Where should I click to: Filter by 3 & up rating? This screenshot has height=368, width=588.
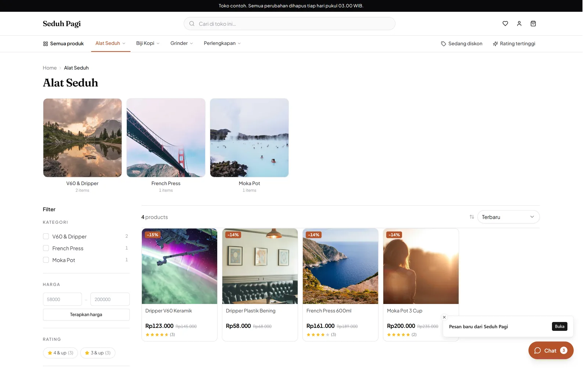pos(98,353)
